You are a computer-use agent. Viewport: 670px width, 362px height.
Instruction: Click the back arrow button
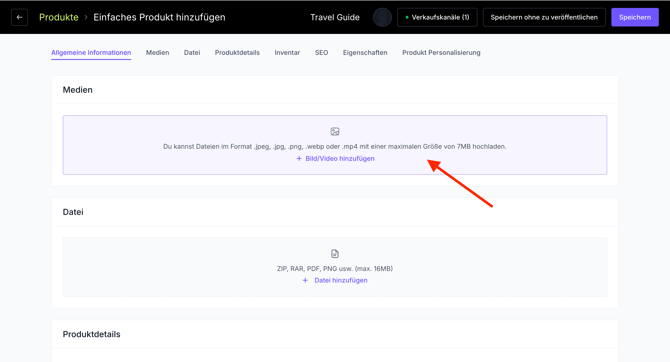pyautogui.click(x=19, y=18)
